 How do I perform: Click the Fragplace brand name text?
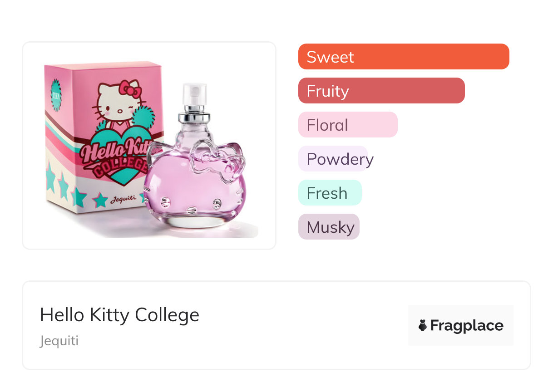click(x=467, y=325)
